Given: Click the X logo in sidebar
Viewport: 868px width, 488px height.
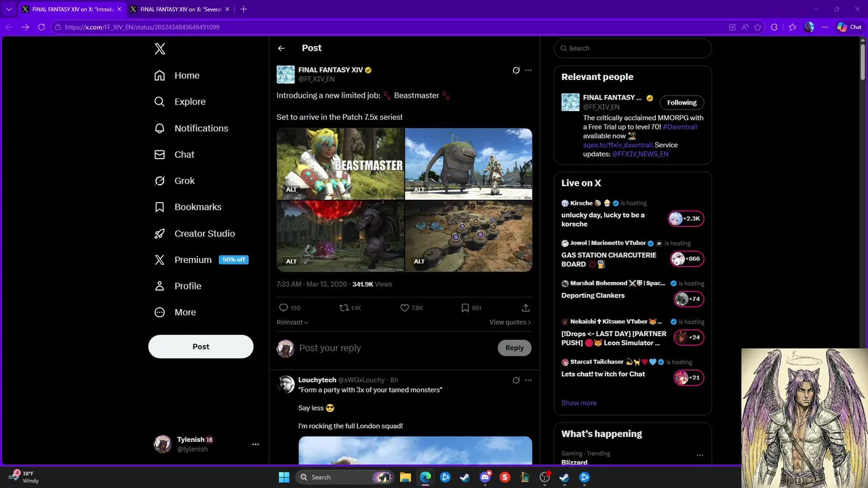Looking at the screenshot, I should coord(160,49).
